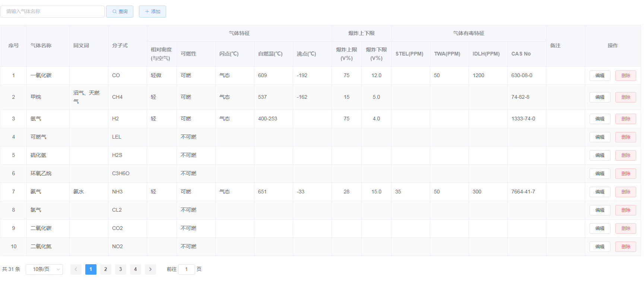Go to the previous page arrow

pos(76,269)
